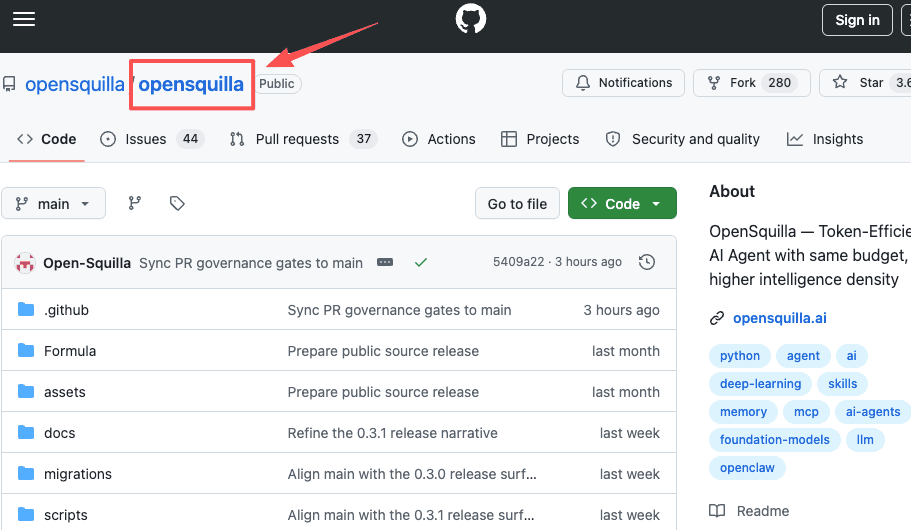The image size is (911, 530).
Task: Jump to the Readme link
Action: pyautogui.click(x=749, y=511)
